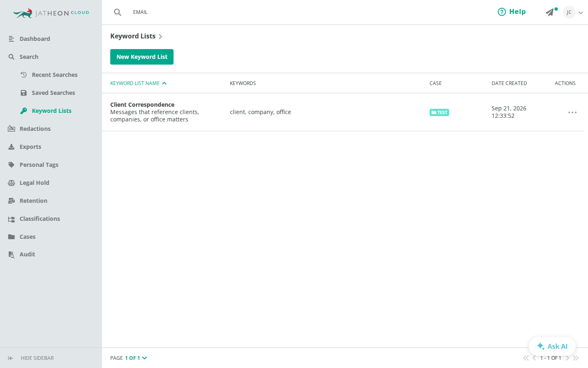The image size is (588, 368).
Task: Go to previous page arrow
Action: pos(534,358)
